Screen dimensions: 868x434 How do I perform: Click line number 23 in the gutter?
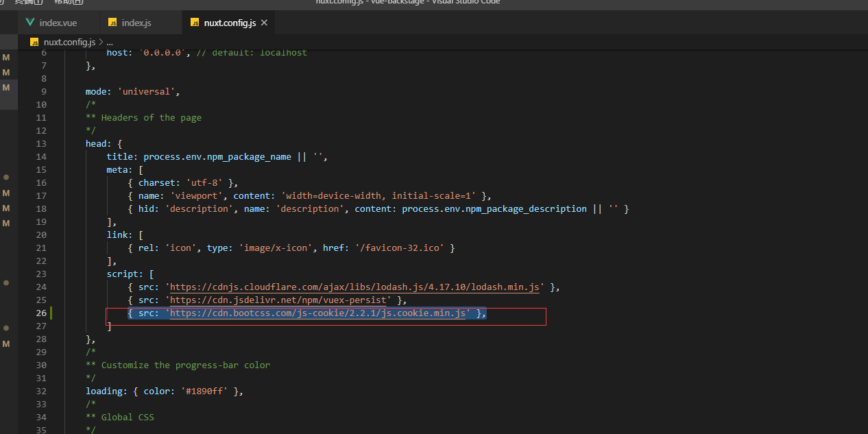pyautogui.click(x=40, y=274)
